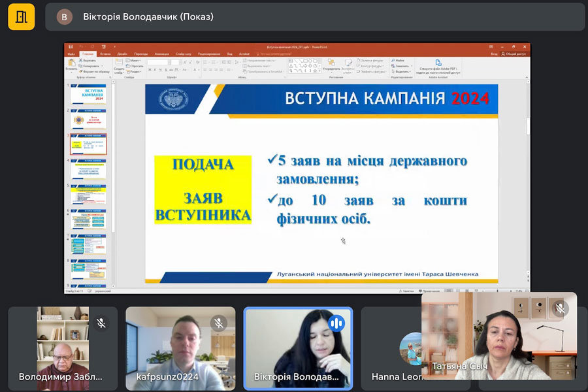Image resolution: width=588 pixels, height=392 pixels.
Task: Click the Acrobat ribbon tab
Action: click(x=244, y=54)
